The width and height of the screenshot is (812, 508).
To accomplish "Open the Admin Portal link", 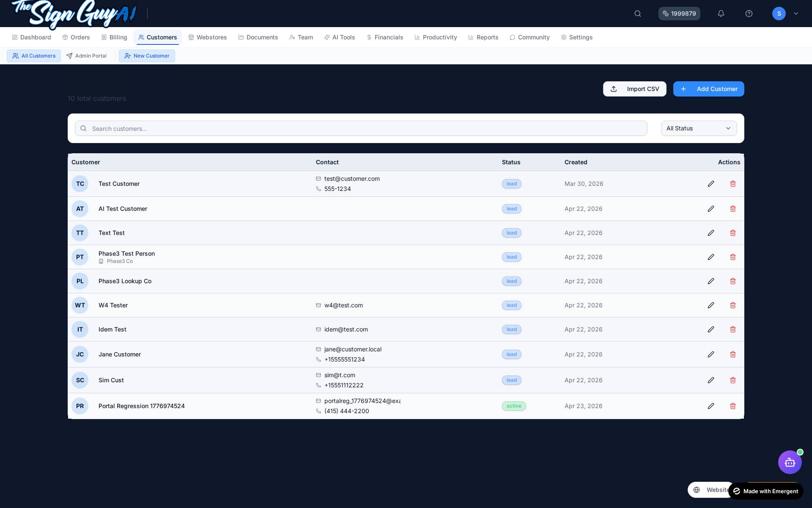I will [86, 56].
